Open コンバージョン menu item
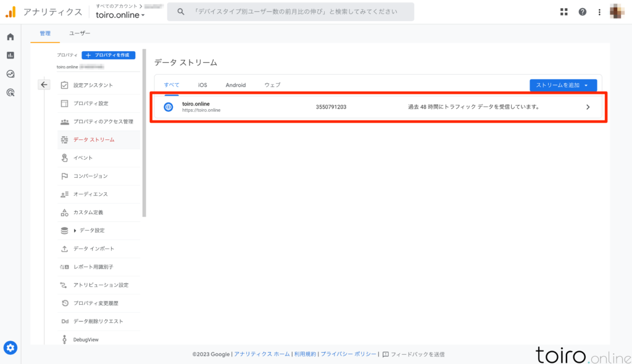The height and width of the screenshot is (364, 632). point(99,176)
